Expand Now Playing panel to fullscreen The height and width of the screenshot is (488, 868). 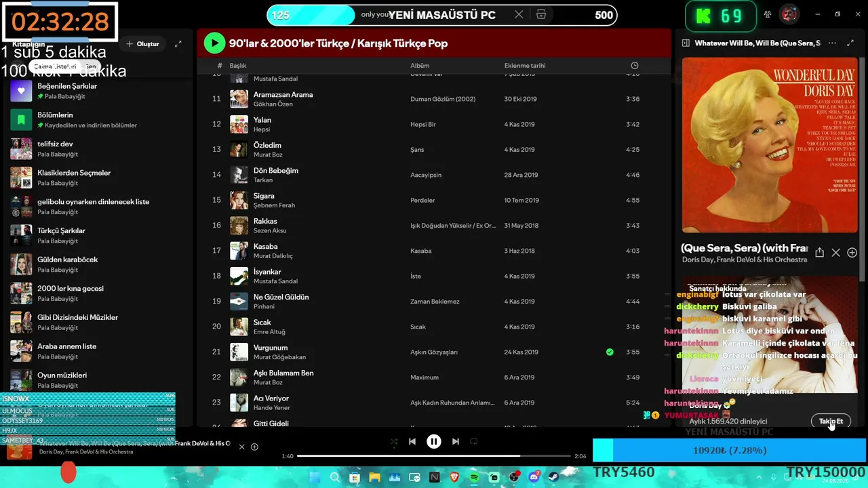850,43
